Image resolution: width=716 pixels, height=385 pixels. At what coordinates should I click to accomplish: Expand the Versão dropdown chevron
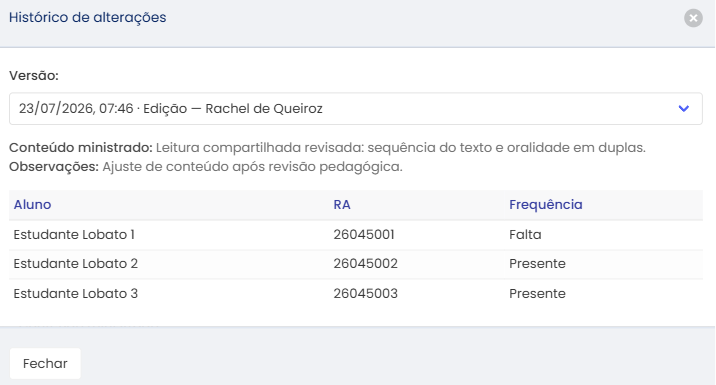683,109
